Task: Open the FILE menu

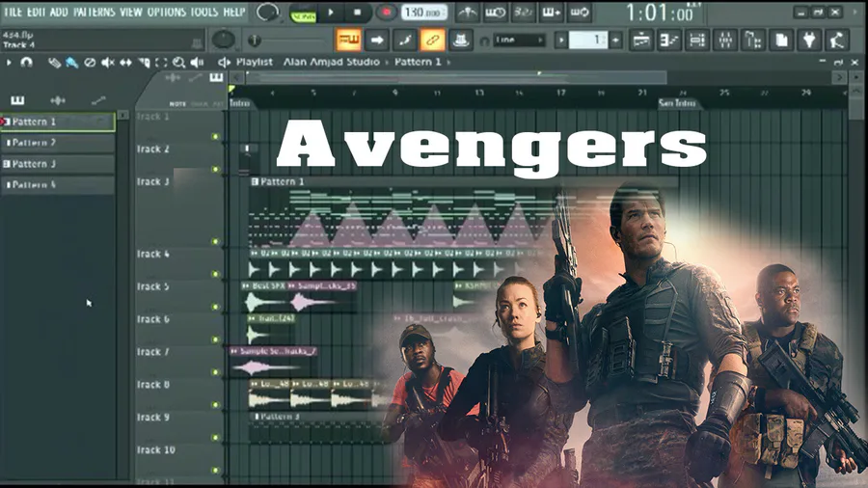Action: [13, 12]
